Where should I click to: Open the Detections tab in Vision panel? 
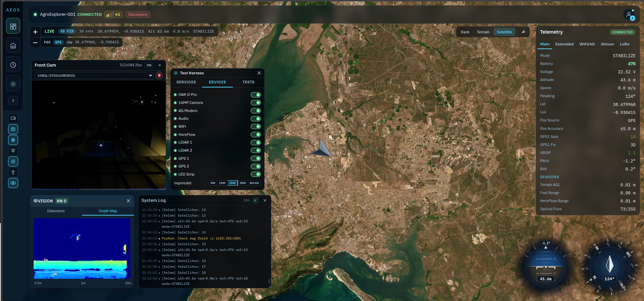[x=56, y=211]
